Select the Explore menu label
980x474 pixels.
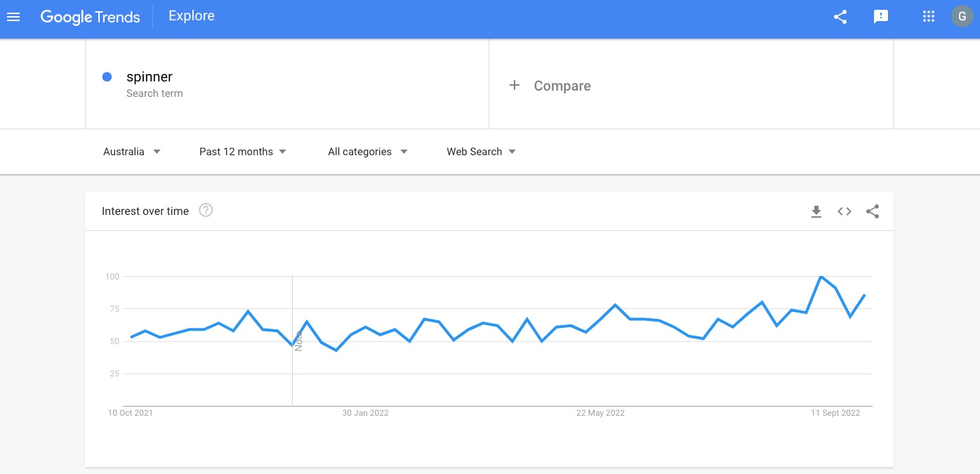click(191, 15)
